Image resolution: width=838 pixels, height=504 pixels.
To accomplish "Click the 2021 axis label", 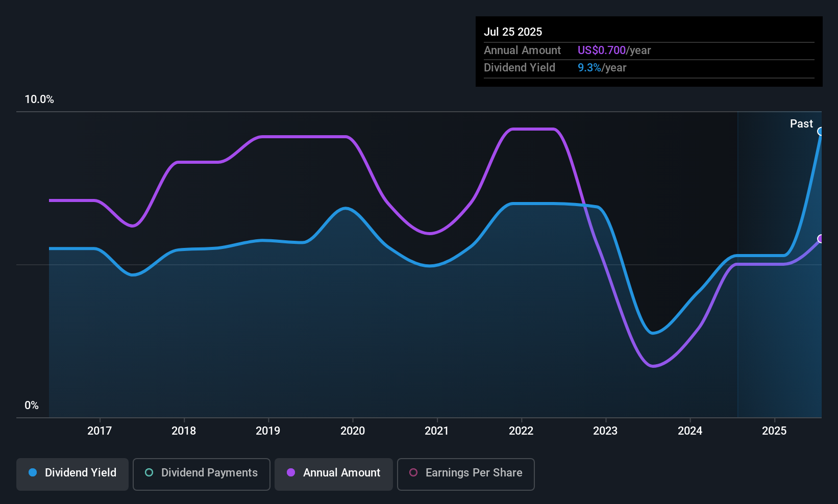I will pyautogui.click(x=437, y=431).
